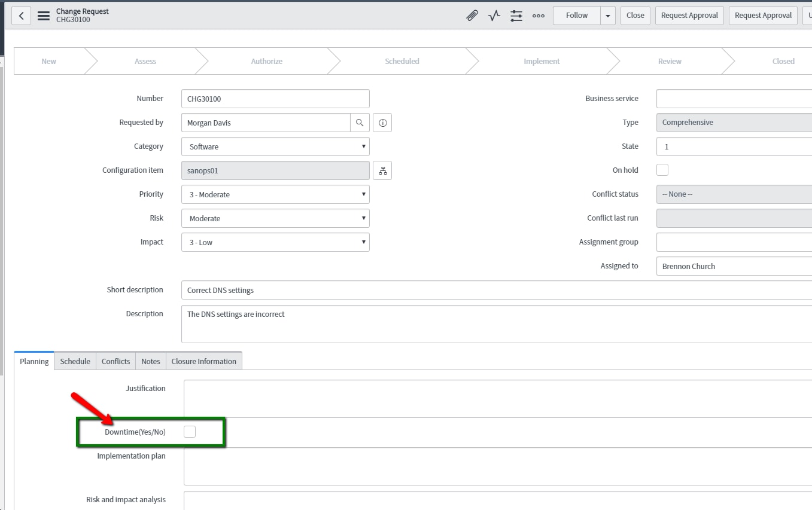
Task: Click the Number field containing CHG30100
Action: (x=275, y=99)
